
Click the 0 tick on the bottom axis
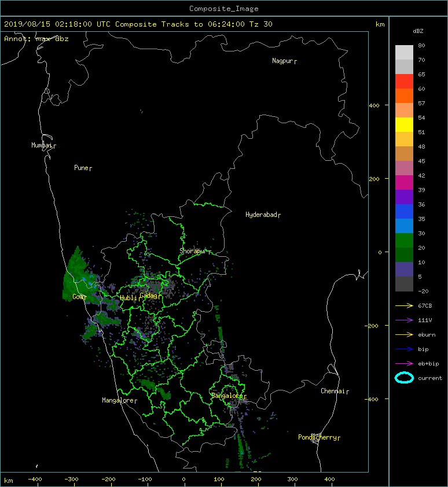click(x=183, y=479)
